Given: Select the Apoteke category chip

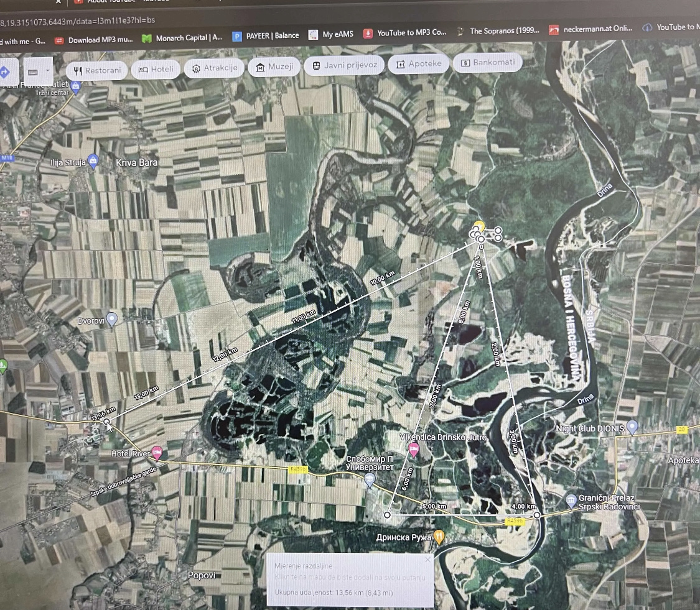Looking at the screenshot, I should pos(419,64).
